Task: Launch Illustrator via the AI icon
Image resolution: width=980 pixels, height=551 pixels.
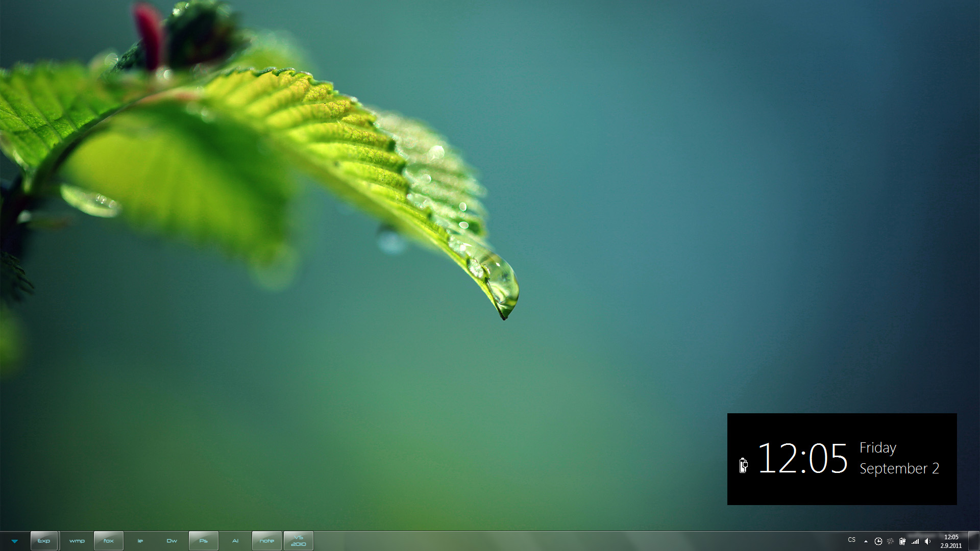Action: pyautogui.click(x=235, y=541)
